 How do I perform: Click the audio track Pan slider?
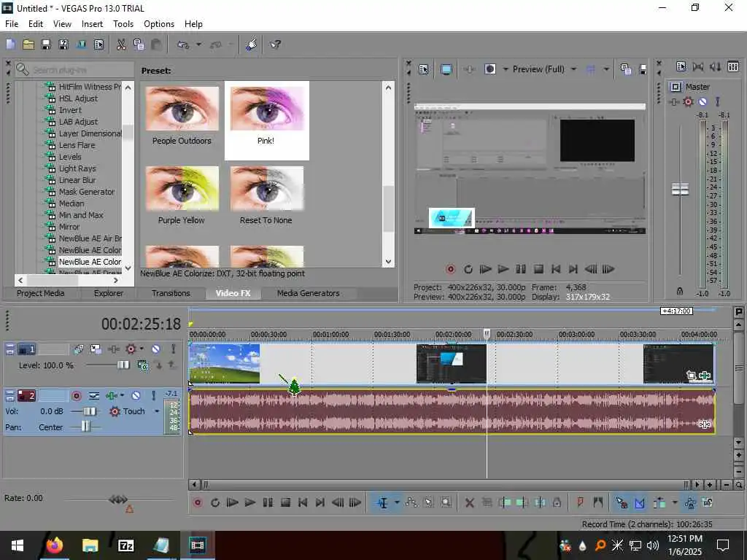86,427
